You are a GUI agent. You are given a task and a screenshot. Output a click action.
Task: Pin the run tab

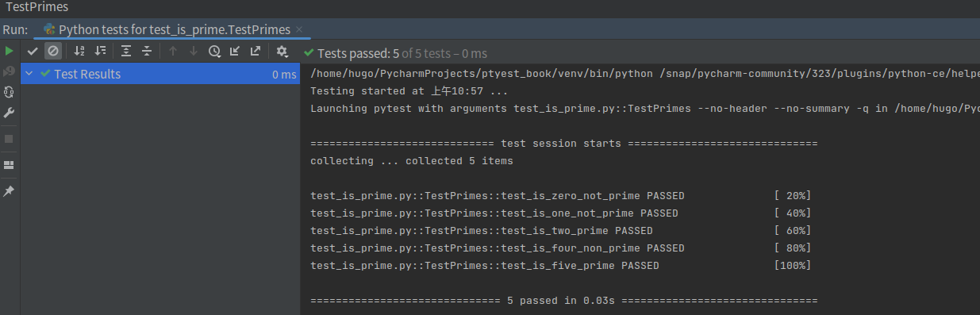9,191
